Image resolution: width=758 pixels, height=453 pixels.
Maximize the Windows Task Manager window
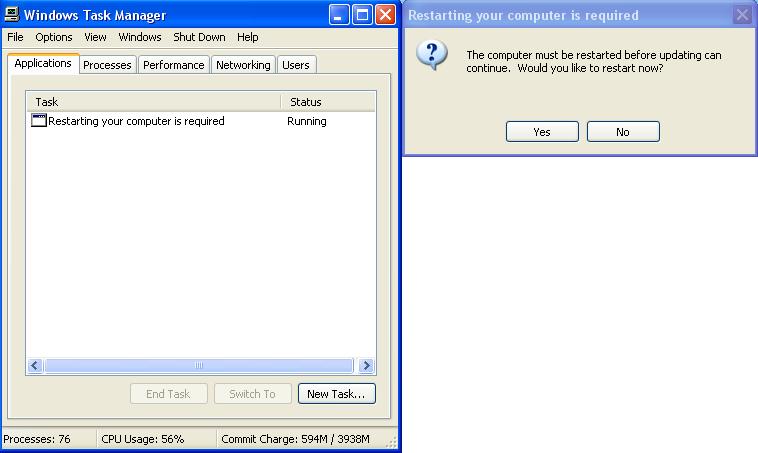[362, 15]
